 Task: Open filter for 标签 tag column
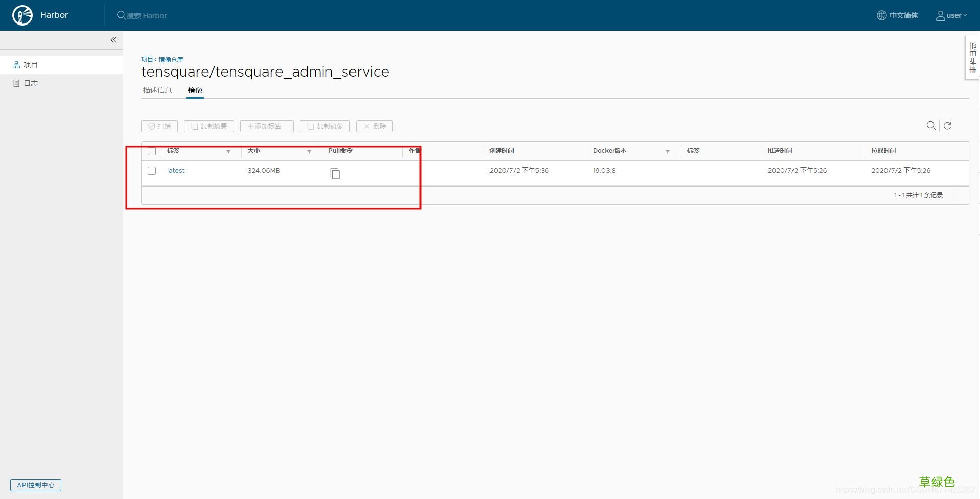pos(228,152)
